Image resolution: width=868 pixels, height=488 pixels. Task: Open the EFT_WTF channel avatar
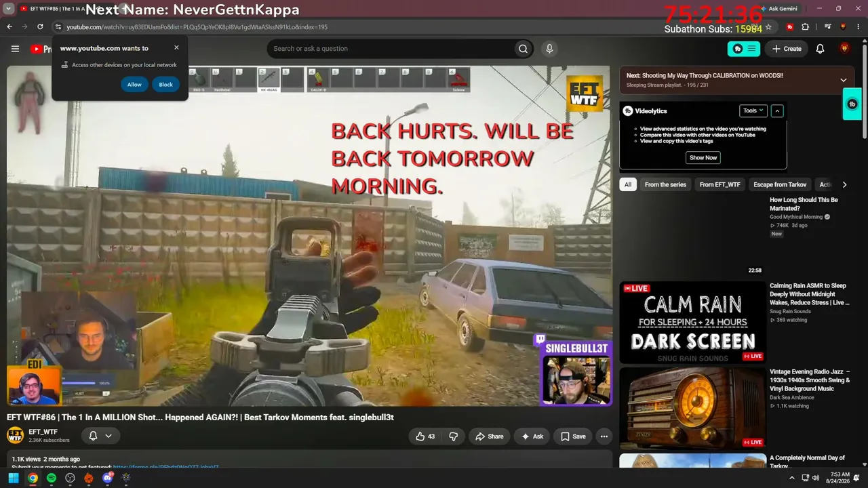[16, 435]
